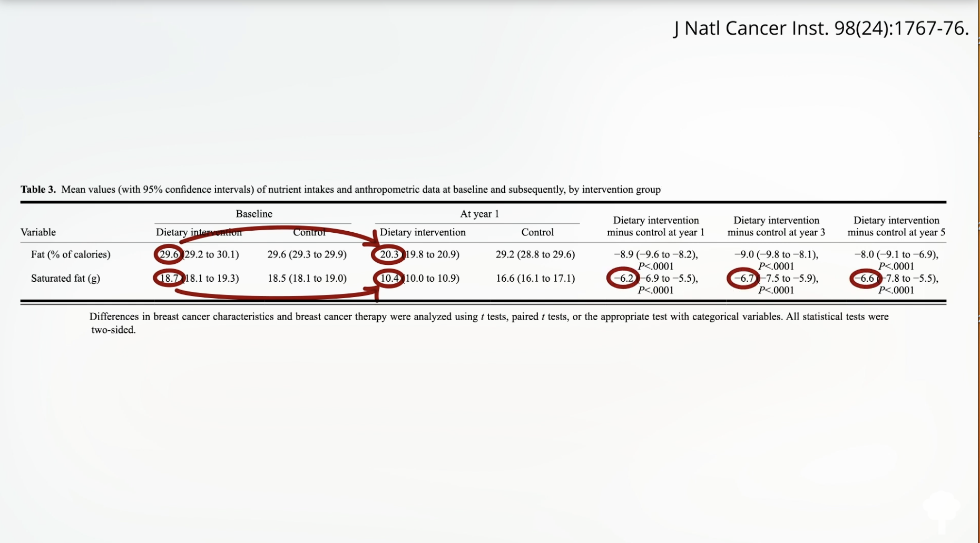Click the circled −6.6 year 5 difference
The height and width of the screenshot is (543, 980).
(x=865, y=278)
